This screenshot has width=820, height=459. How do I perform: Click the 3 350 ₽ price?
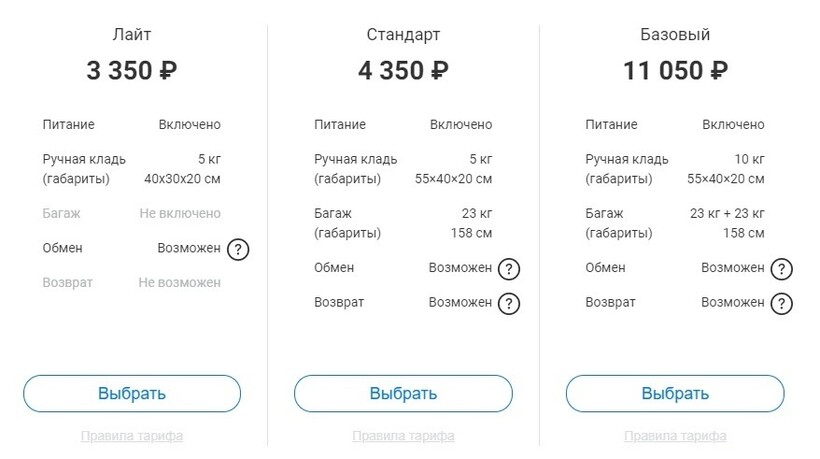point(132,71)
